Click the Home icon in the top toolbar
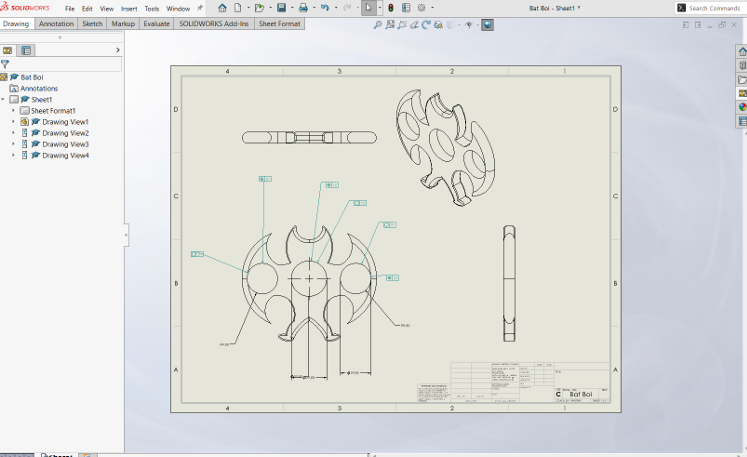The image size is (747, 457). (x=222, y=8)
